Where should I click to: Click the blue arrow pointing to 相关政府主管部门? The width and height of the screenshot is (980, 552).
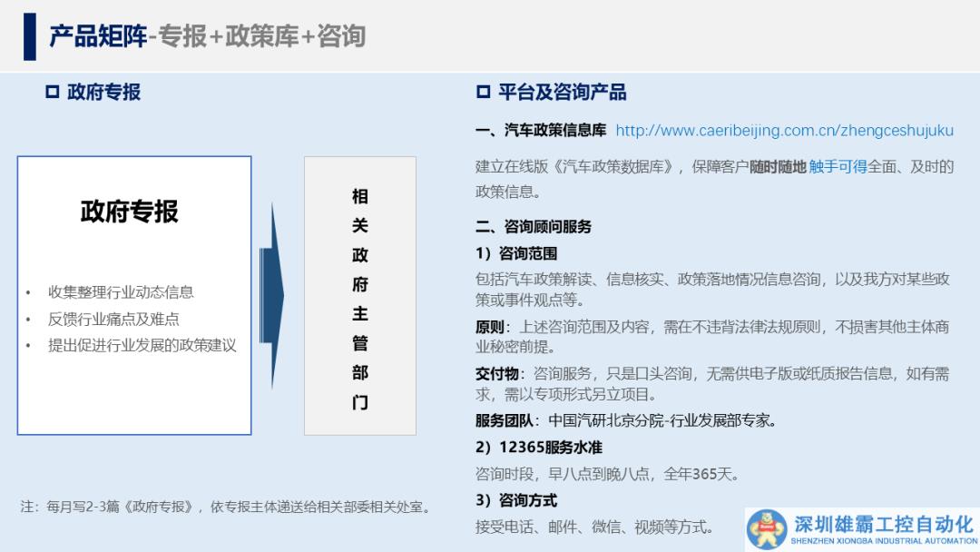pyautogui.click(x=271, y=295)
